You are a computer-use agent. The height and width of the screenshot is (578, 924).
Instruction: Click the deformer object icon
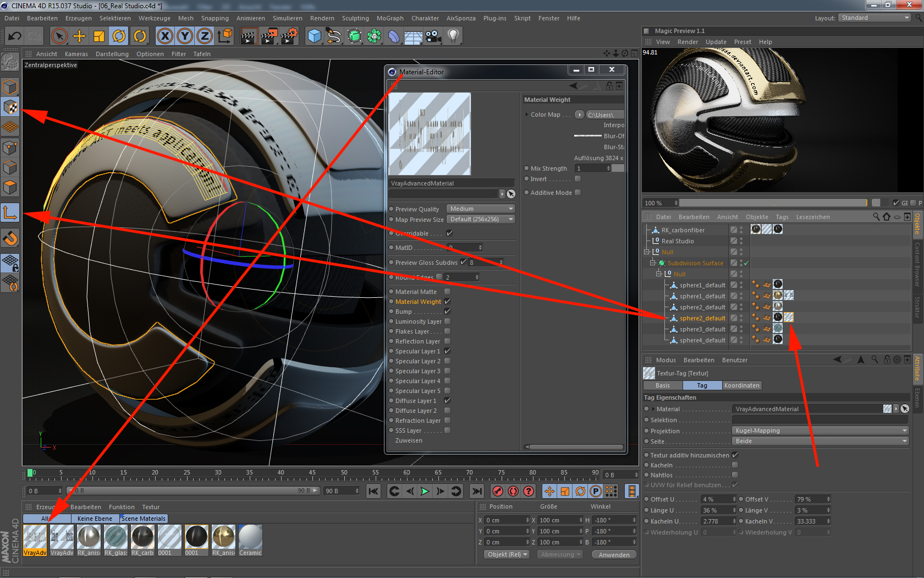(x=394, y=36)
